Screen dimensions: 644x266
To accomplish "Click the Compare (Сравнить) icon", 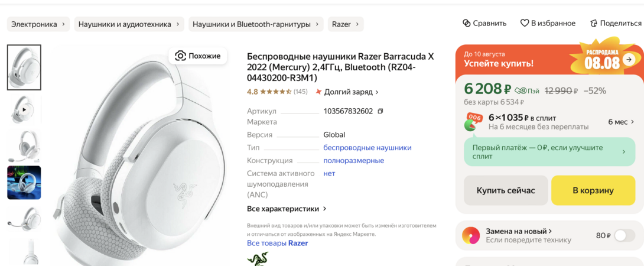I will tap(466, 24).
